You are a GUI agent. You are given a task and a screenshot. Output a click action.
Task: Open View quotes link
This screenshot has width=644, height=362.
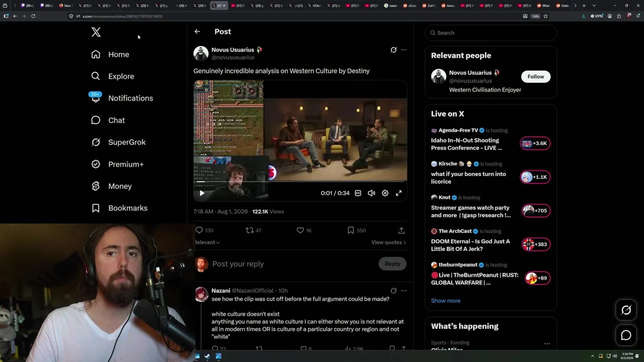[x=388, y=242]
